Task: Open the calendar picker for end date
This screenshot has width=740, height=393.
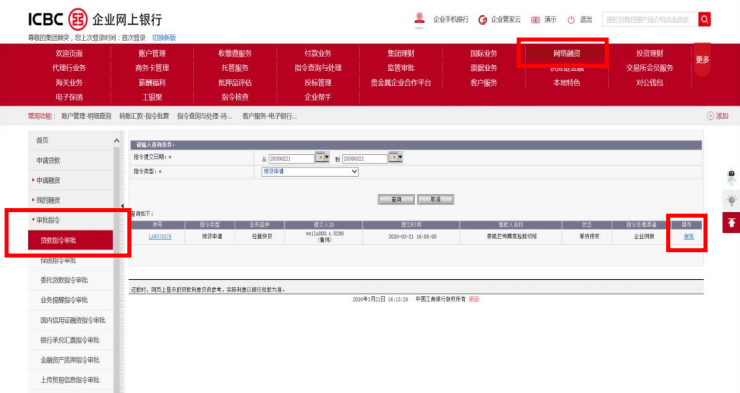Action: [x=395, y=157]
